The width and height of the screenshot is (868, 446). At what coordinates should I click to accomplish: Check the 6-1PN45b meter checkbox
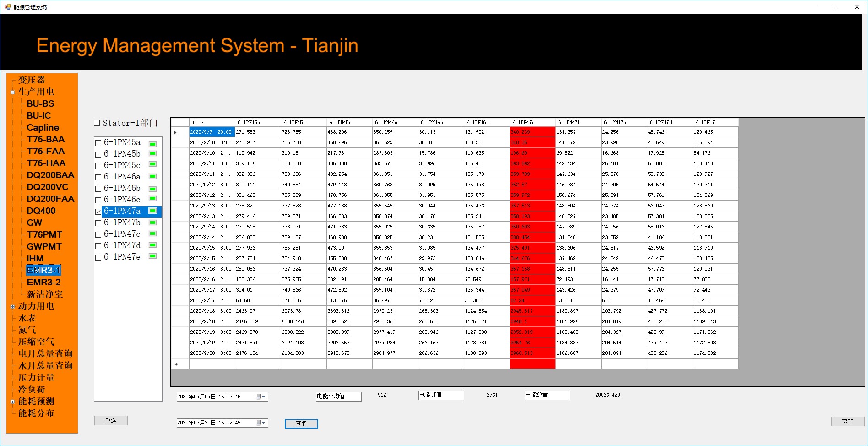(x=98, y=154)
